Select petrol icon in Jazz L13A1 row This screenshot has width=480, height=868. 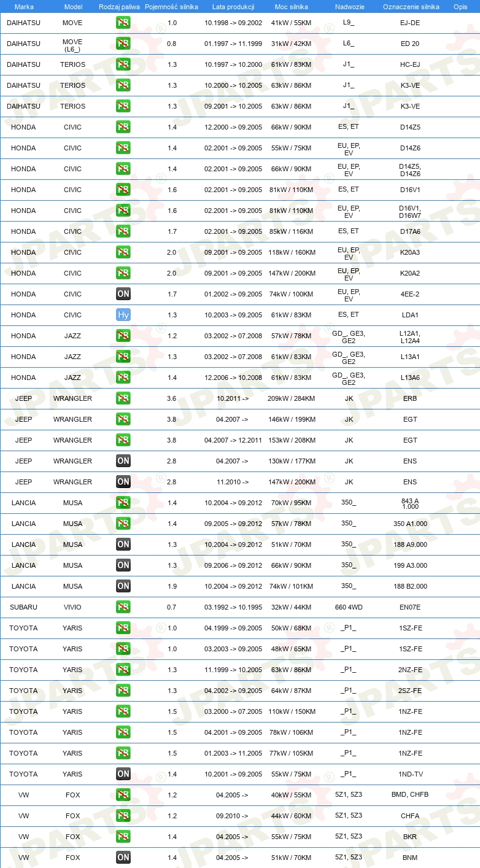123,357
